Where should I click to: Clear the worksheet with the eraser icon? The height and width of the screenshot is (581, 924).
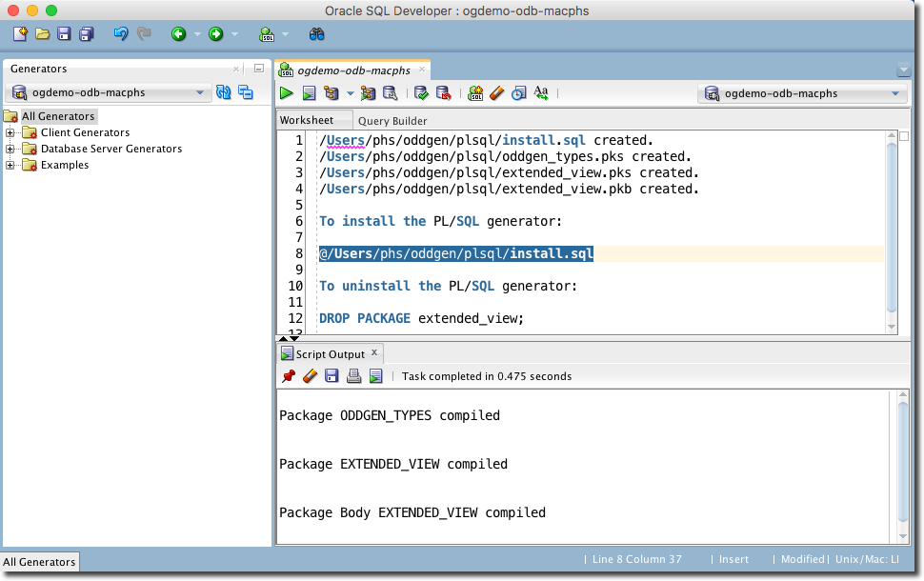pyautogui.click(x=496, y=92)
